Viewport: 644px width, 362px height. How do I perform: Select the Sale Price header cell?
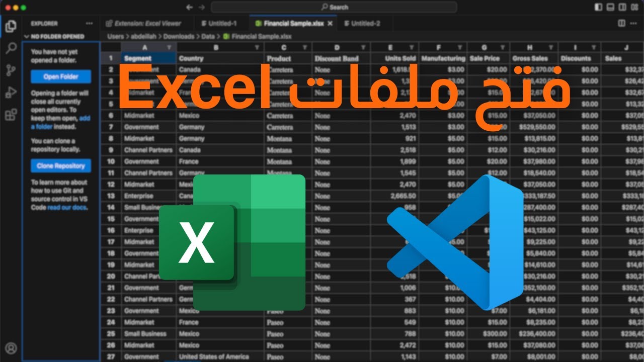pyautogui.click(x=489, y=58)
